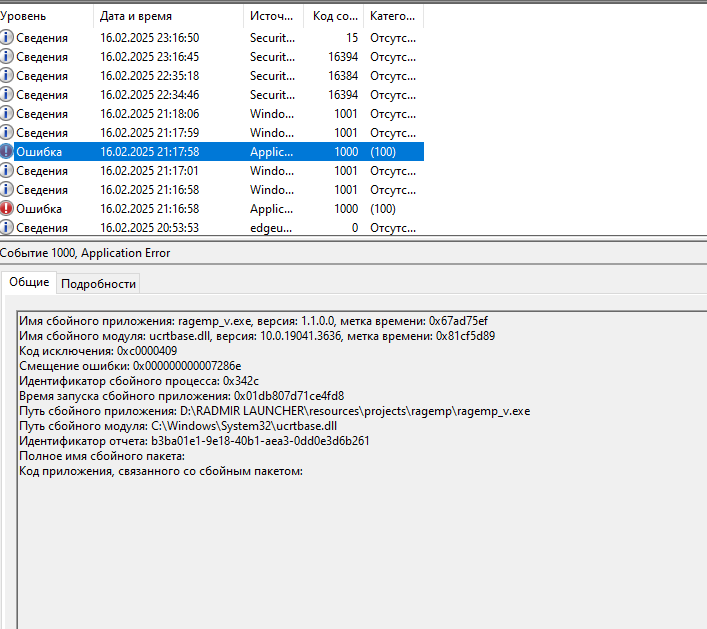
Task: Click info icon of 21:16:58 Сведения row
Action: point(6,189)
